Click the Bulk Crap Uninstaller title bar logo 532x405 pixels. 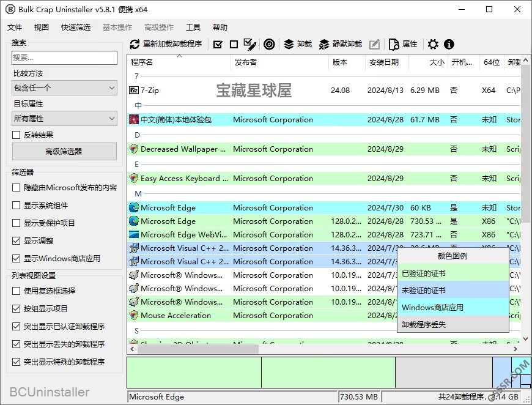pyautogui.click(x=10, y=10)
